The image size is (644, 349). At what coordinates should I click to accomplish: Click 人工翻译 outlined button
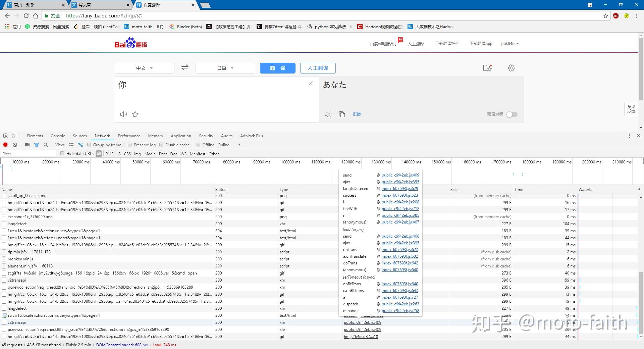(x=318, y=68)
